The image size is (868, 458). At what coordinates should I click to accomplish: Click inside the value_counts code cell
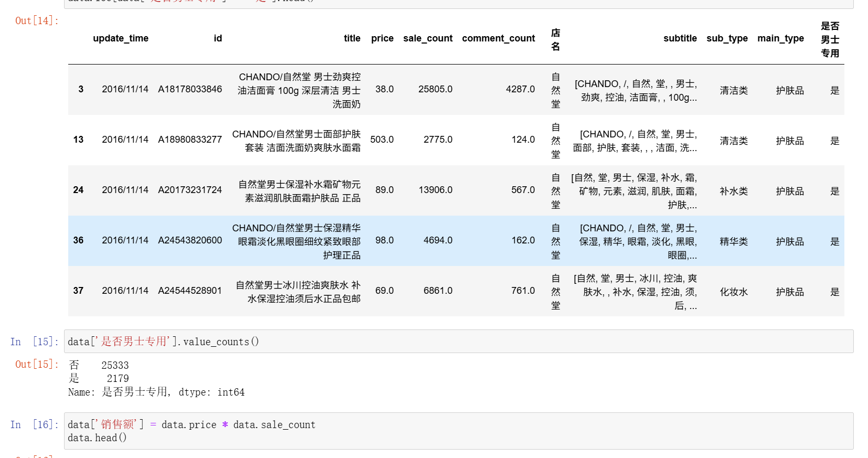coord(459,342)
